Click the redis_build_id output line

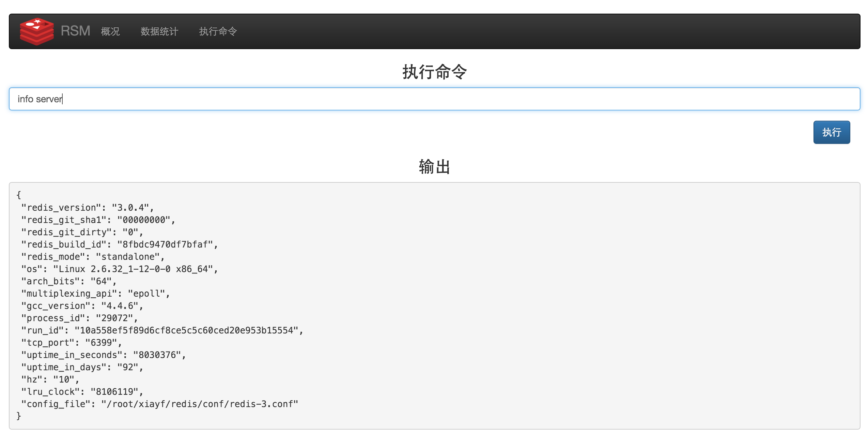pyautogui.click(x=119, y=244)
